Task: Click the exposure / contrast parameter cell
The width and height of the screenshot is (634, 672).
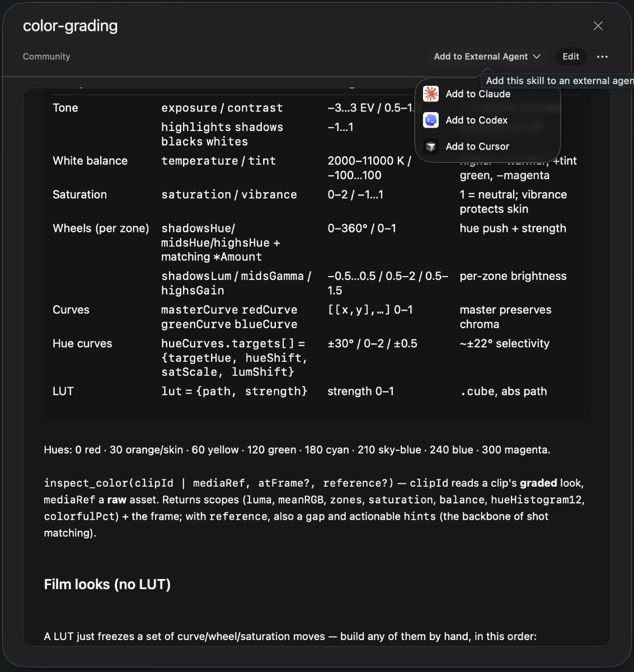Action: tap(222, 108)
